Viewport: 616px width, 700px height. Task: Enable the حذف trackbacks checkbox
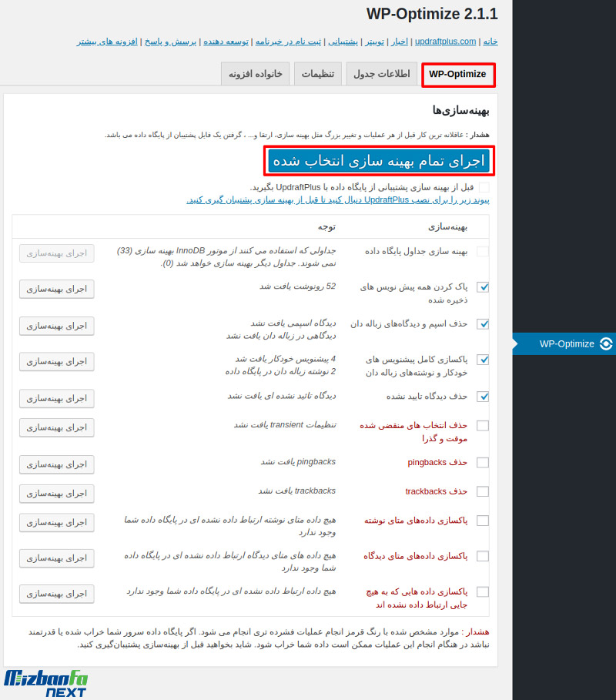483,491
